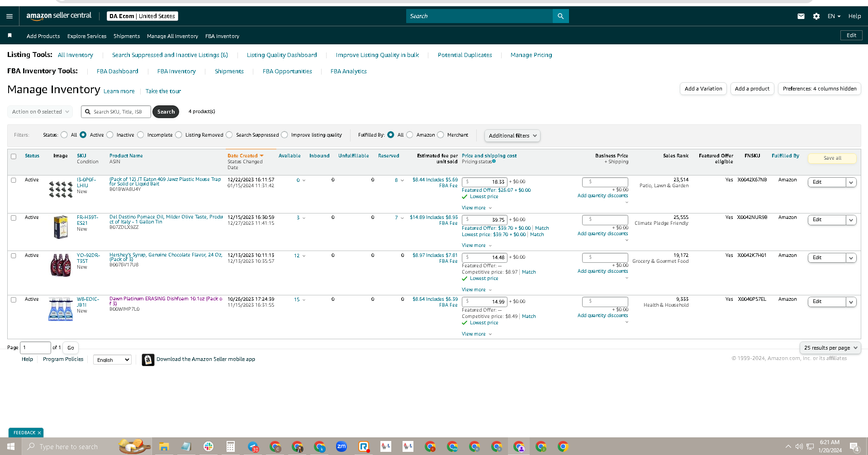Click the search magnifier button in header
Screen dimensions: 868x455
click(x=560, y=16)
